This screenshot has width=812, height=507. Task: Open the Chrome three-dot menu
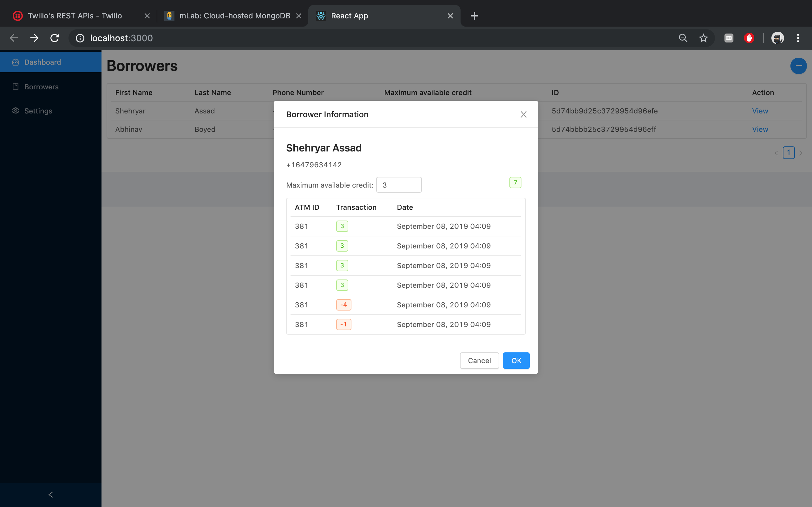pyautogui.click(x=798, y=38)
